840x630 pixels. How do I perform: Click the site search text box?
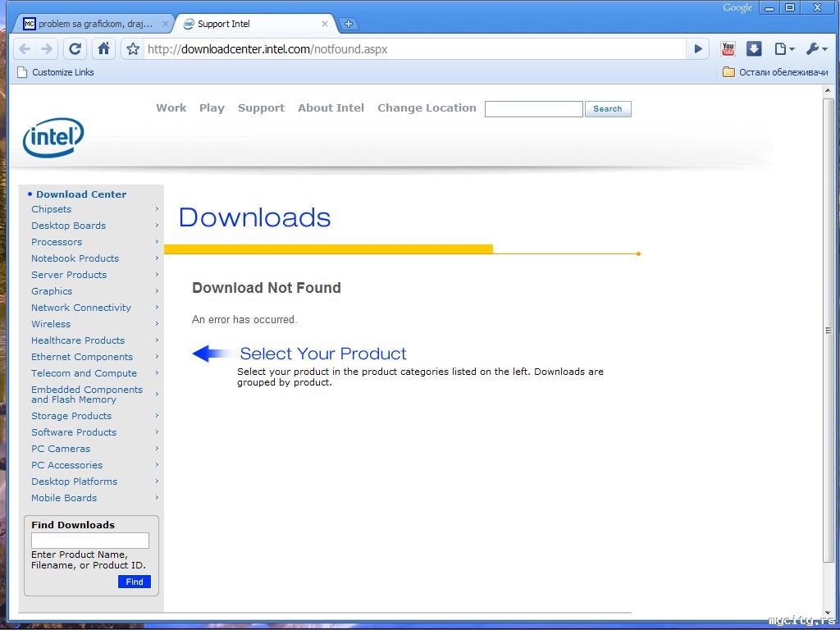pyautogui.click(x=533, y=109)
